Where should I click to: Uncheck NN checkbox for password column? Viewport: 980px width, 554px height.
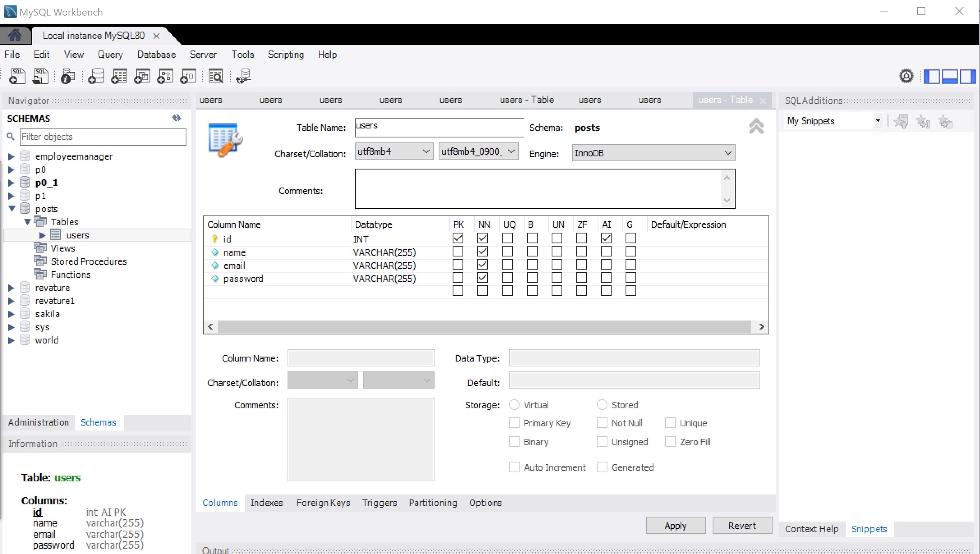(483, 278)
